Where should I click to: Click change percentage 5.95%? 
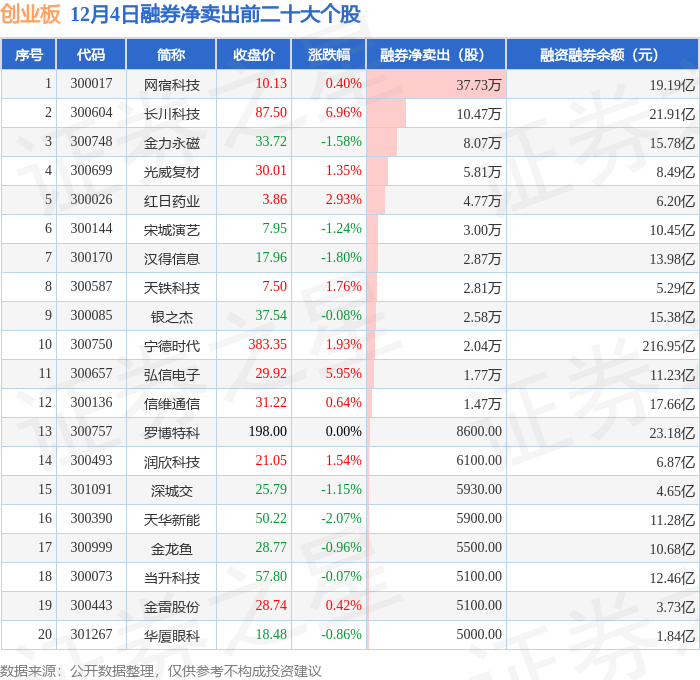343,374
